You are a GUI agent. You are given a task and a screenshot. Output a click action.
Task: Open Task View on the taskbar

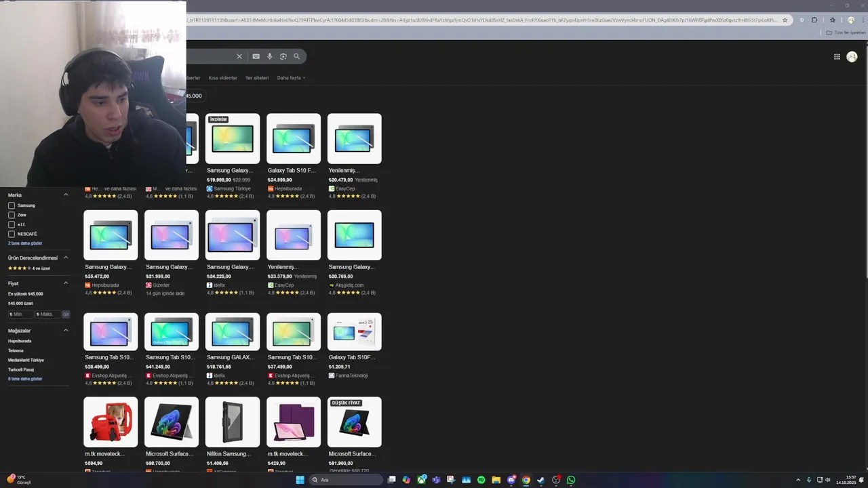coord(391,480)
